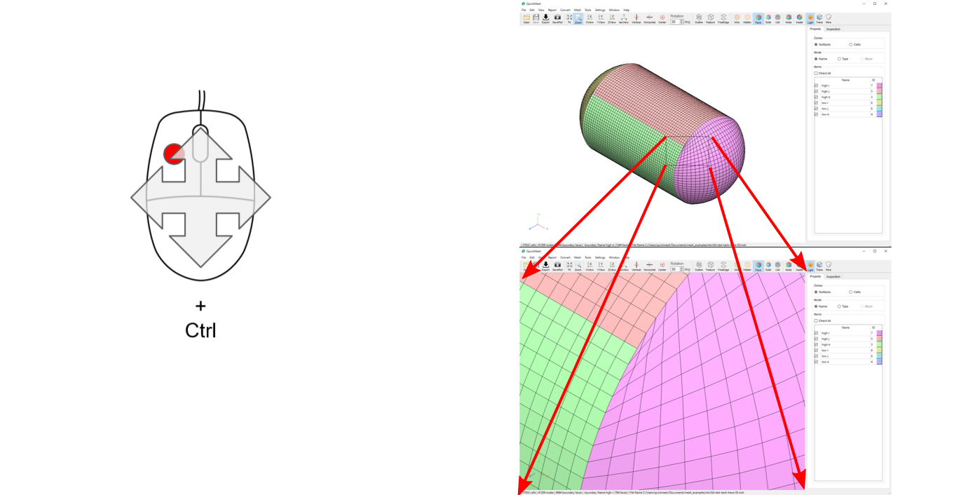
Task: Click Fit view icon in upper window
Action: [569, 18]
